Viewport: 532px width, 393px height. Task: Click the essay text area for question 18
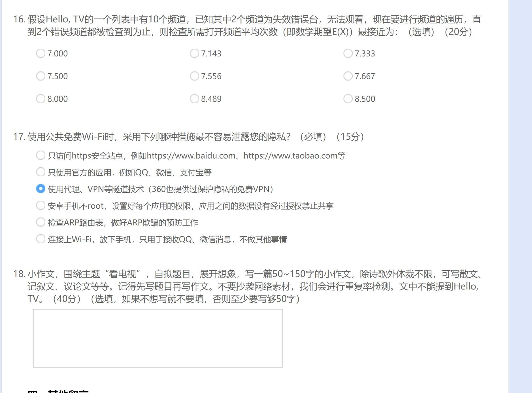point(158,338)
